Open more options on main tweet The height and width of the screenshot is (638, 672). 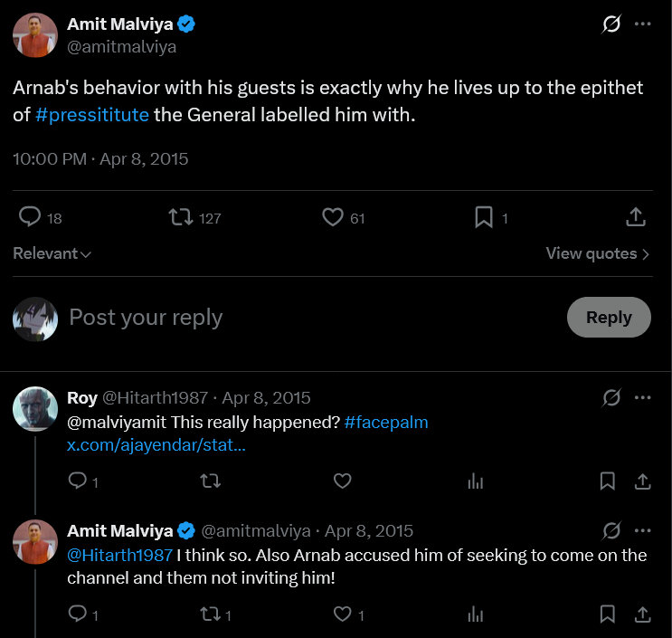coord(642,24)
